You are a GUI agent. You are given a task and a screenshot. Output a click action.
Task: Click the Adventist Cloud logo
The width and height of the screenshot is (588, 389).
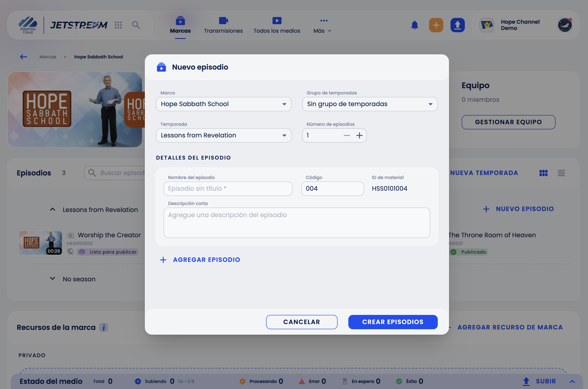pyautogui.click(x=28, y=25)
